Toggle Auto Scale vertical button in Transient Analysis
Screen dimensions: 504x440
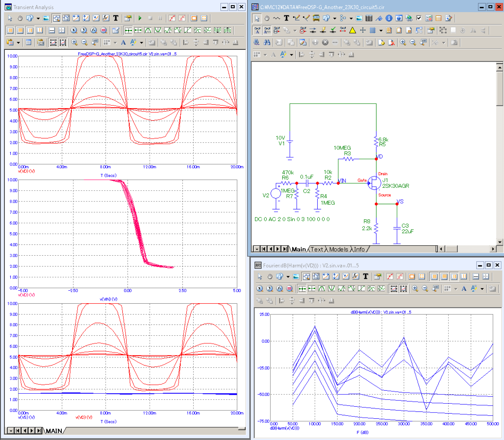point(63,42)
